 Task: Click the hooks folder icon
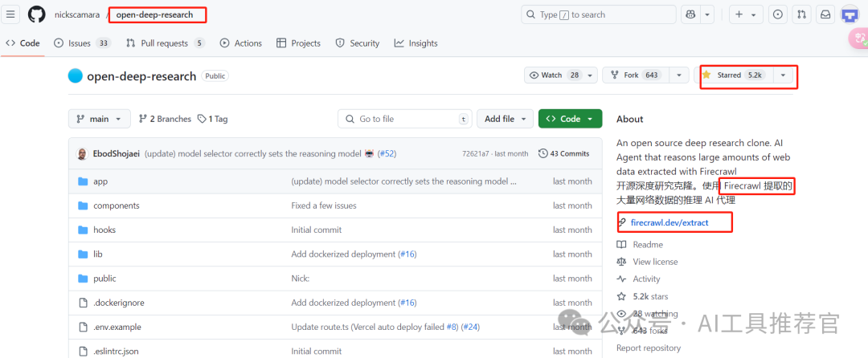tap(83, 230)
